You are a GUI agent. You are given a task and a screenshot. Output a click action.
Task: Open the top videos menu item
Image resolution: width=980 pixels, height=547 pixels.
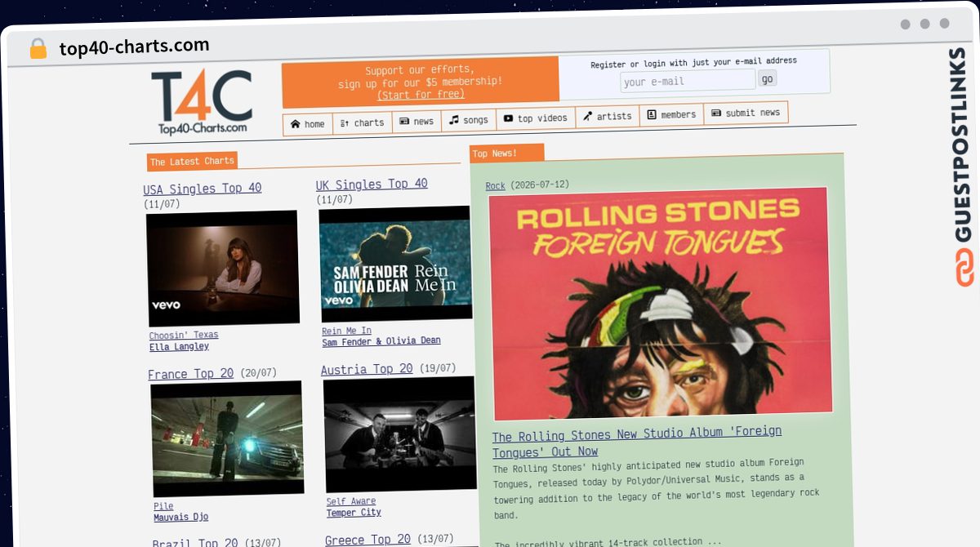click(x=535, y=118)
